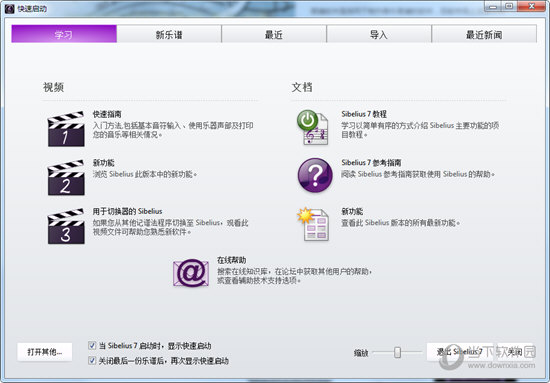Open the Sibelius 7 教程 document title
The image size is (550, 383).
364,114
